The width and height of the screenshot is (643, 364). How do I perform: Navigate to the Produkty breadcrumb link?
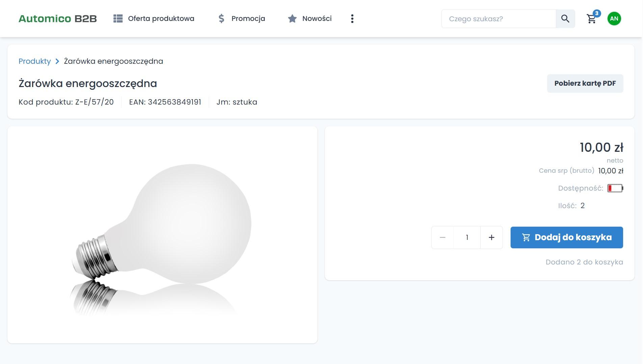click(x=34, y=61)
